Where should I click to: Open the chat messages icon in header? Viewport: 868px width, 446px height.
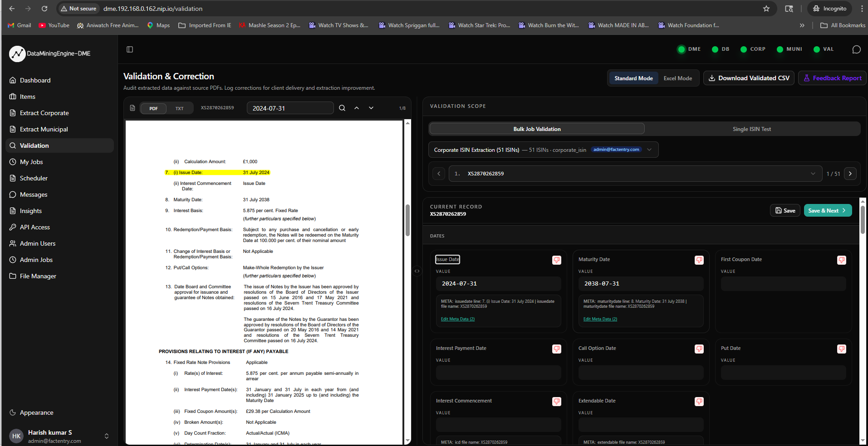point(856,49)
